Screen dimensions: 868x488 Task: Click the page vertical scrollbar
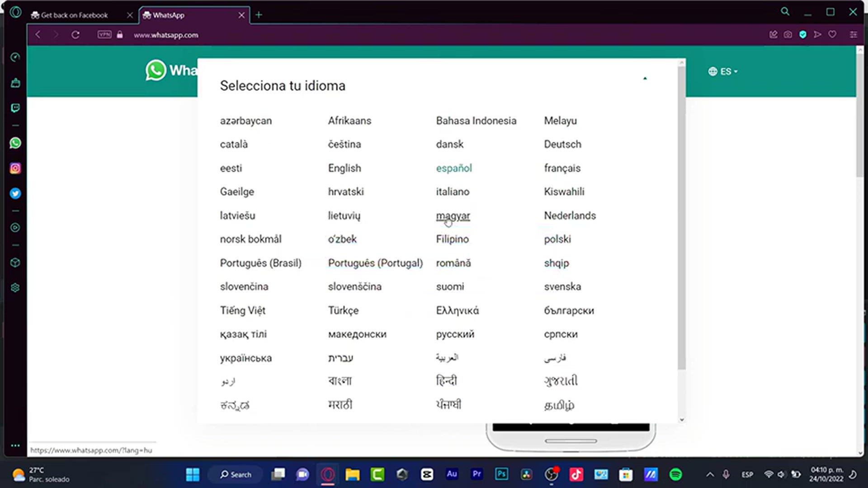(x=860, y=115)
